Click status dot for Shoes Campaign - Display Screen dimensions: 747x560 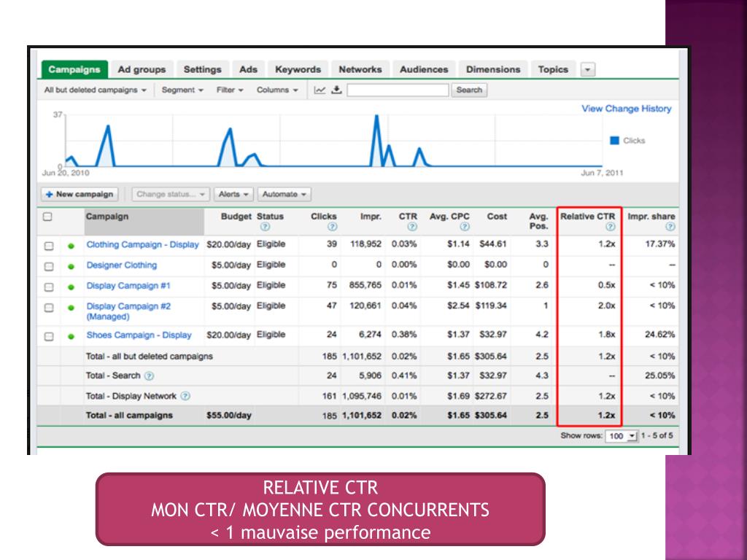pos(71,337)
